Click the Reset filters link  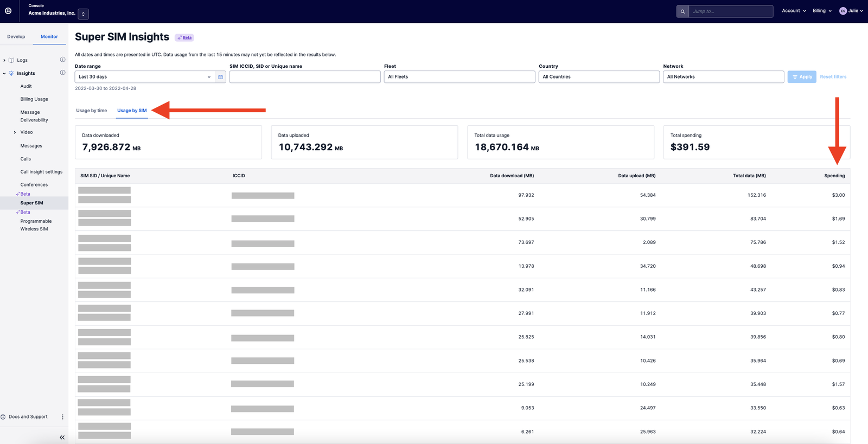[x=833, y=77]
